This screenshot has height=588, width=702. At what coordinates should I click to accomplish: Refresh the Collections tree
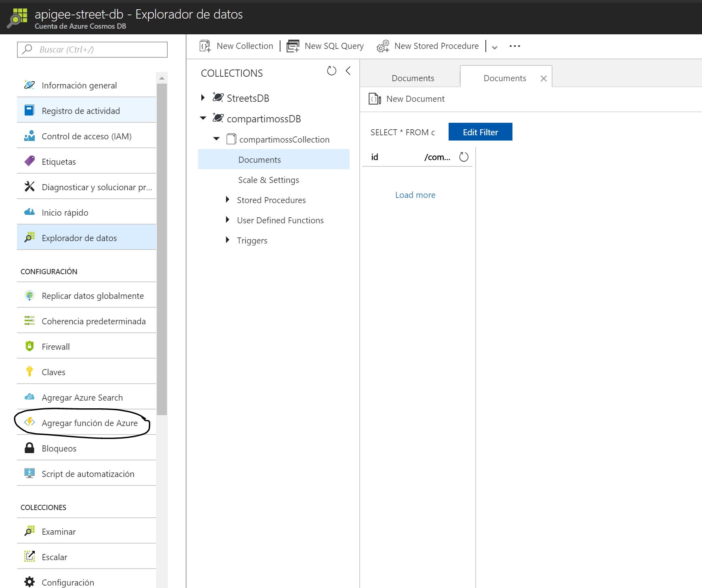[331, 71]
